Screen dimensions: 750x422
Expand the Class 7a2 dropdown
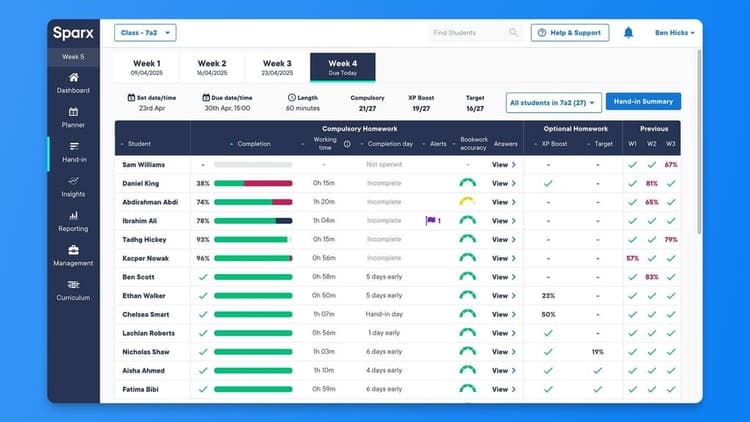[145, 33]
